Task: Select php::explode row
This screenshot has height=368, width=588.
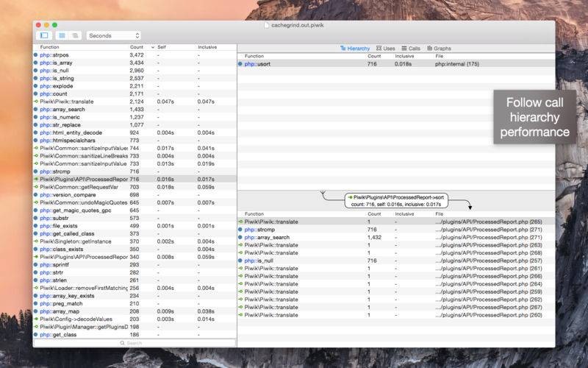Action: [x=135, y=86]
